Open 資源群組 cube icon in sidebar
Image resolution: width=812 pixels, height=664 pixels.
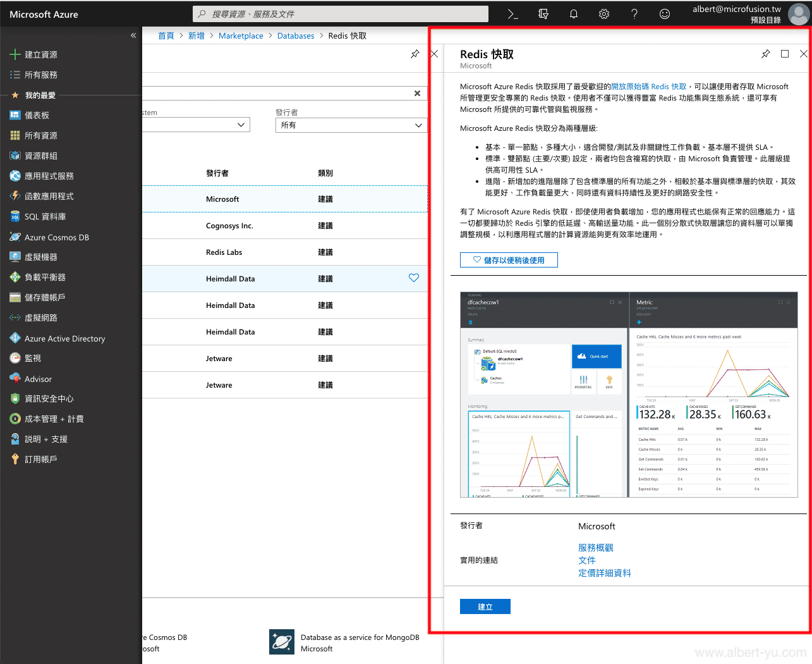point(15,156)
